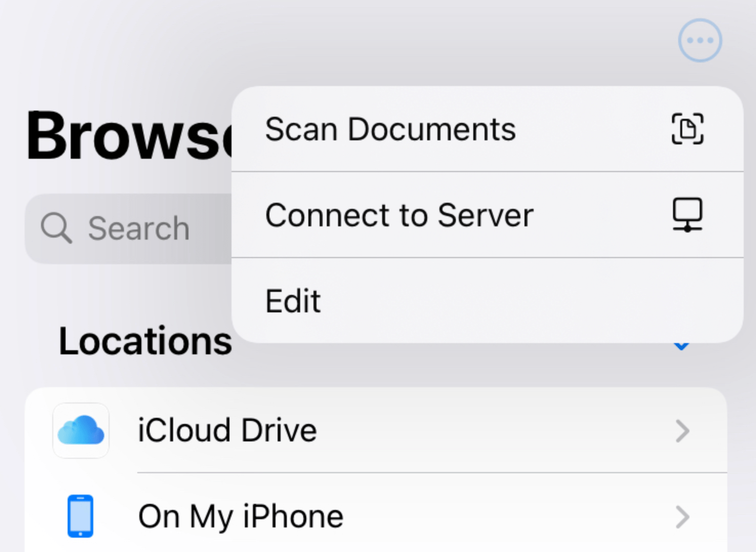Open the On My iPhone location
This screenshot has width=756, height=552.
click(x=376, y=513)
